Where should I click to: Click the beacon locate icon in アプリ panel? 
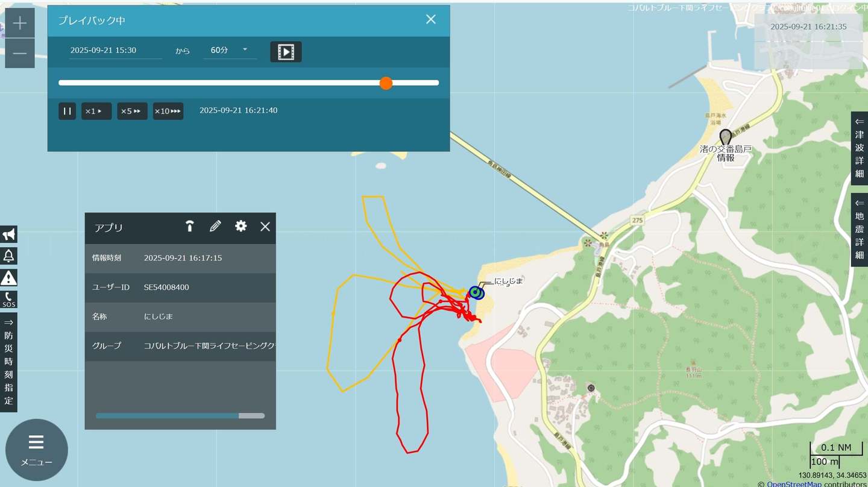click(x=190, y=227)
